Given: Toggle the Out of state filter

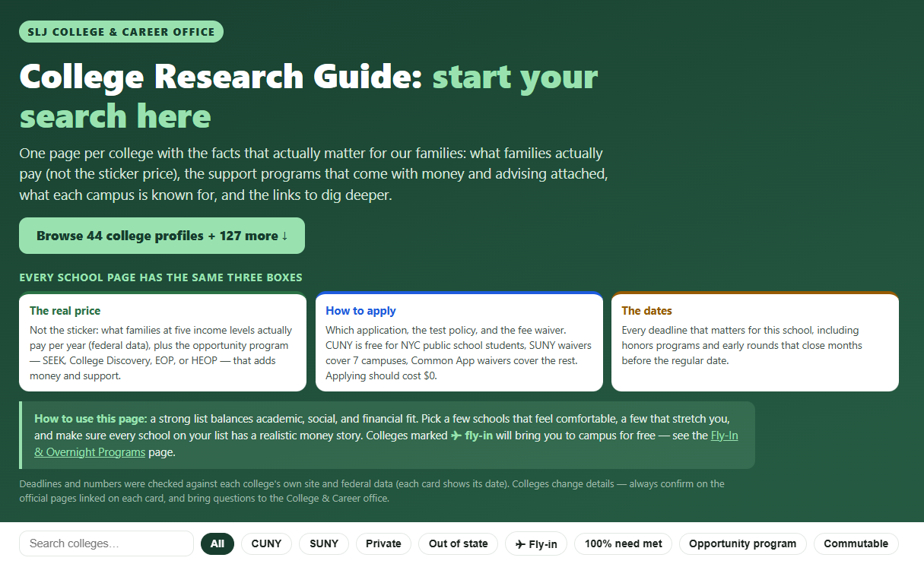Looking at the screenshot, I should click(x=459, y=543).
